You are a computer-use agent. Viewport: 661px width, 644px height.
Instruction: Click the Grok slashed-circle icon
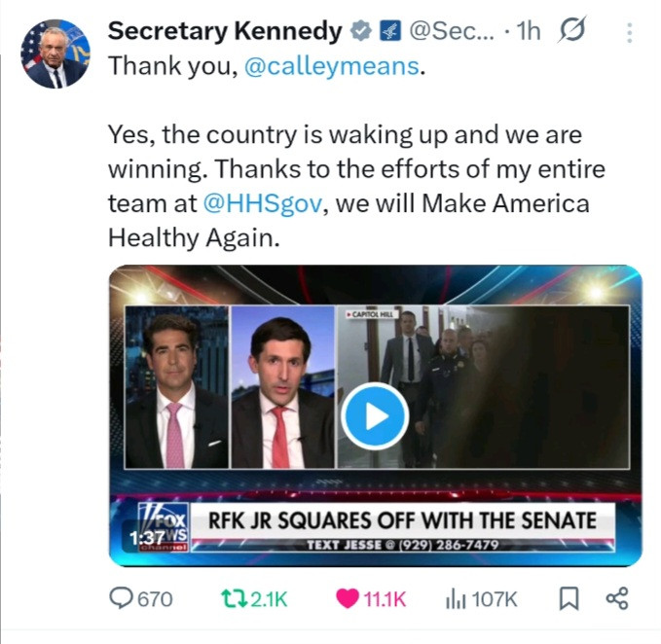click(569, 31)
